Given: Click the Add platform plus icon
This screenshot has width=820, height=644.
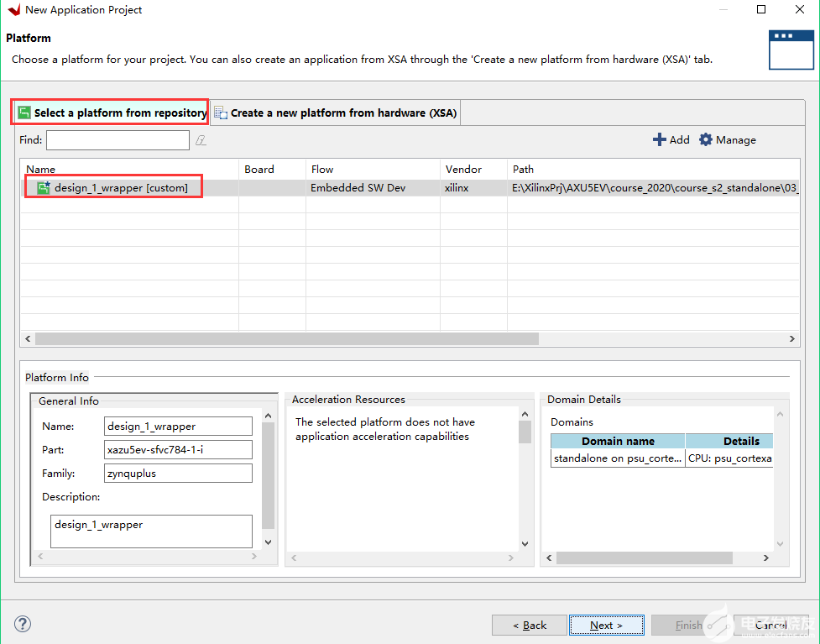Looking at the screenshot, I should point(660,139).
